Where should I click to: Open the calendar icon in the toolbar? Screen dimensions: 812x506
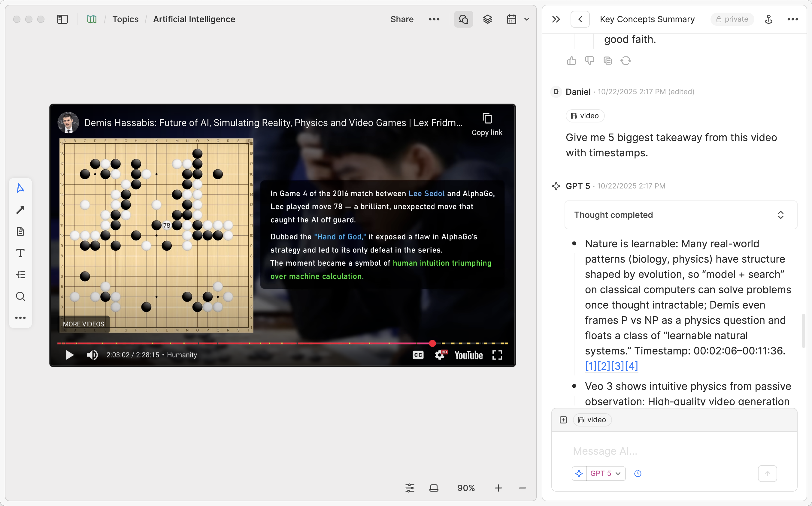511,19
